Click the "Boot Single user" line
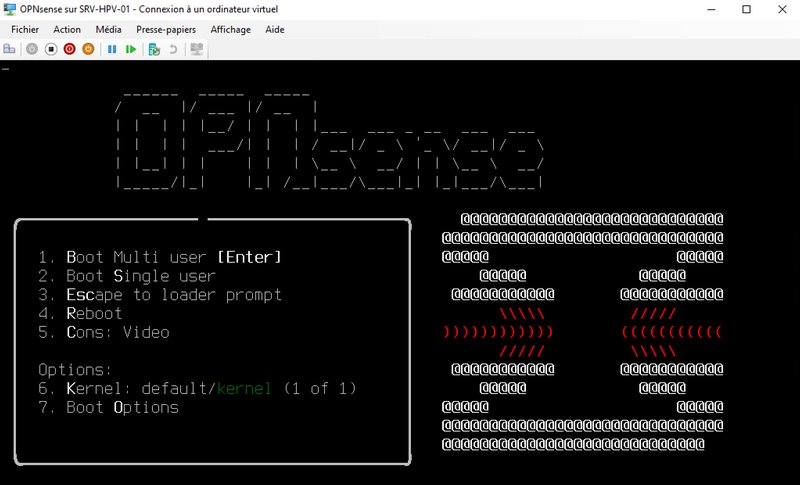 tap(127, 276)
